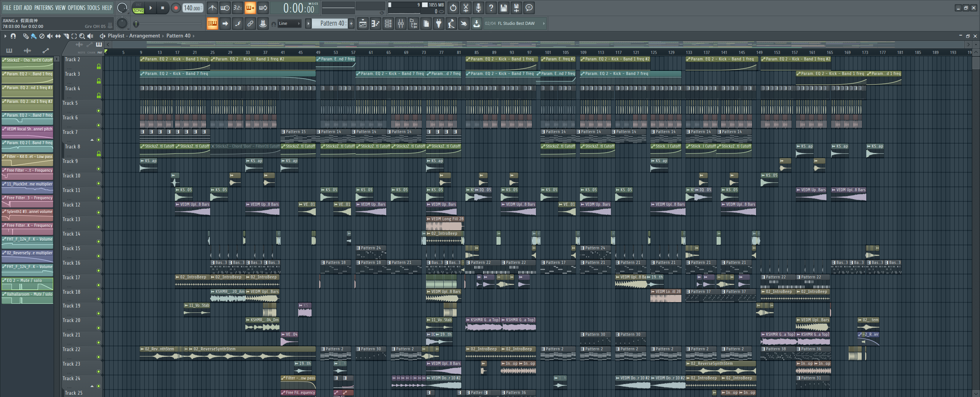
Task: Mute Track 9 using its green LED
Action: [98, 169]
